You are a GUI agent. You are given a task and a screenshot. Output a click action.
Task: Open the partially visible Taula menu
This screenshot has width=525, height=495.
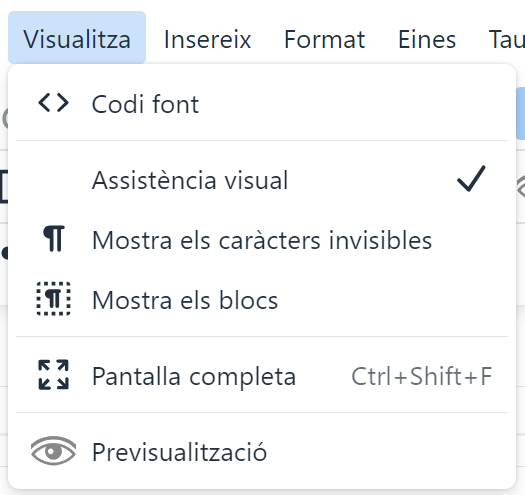click(x=507, y=40)
